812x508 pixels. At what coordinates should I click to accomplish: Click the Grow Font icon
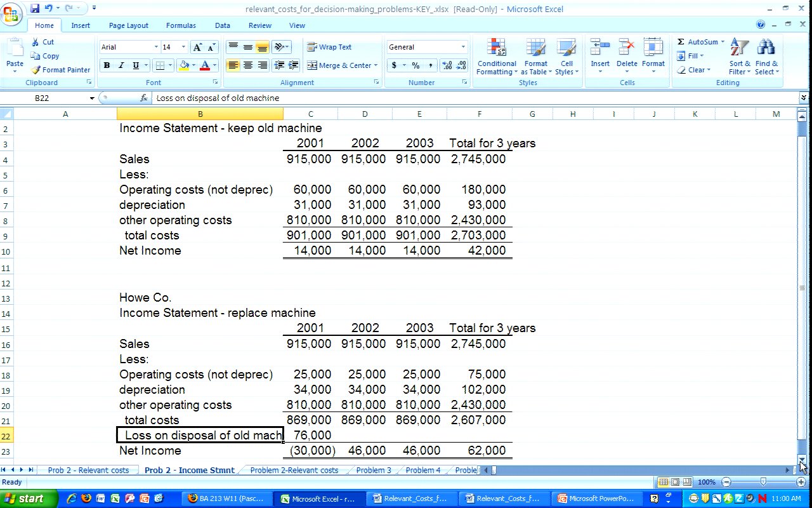click(x=198, y=47)
